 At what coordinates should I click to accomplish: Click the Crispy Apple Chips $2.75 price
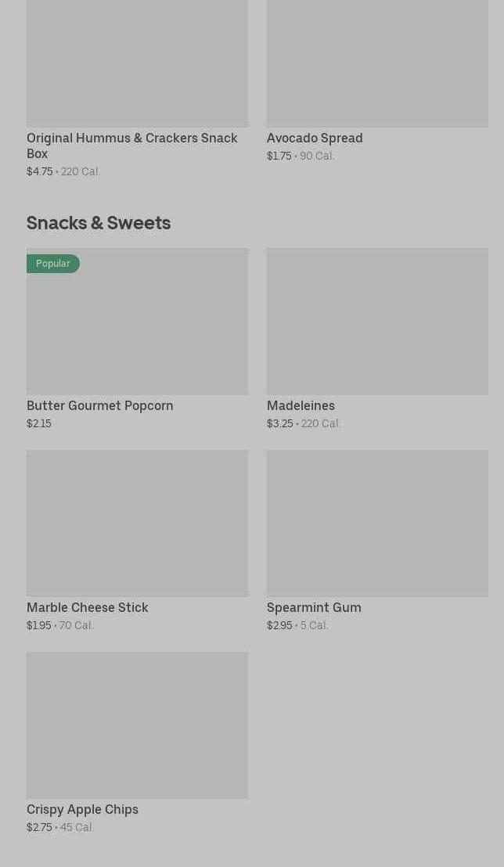coord(39,827)
